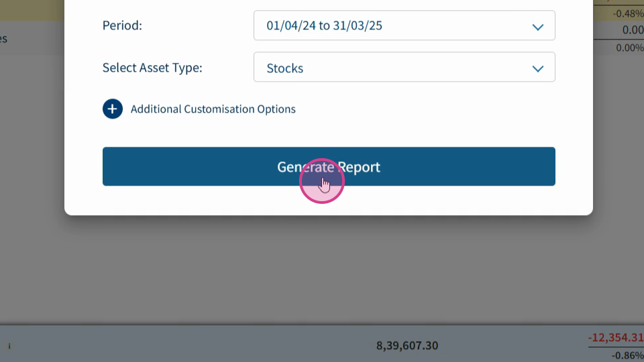This screenshot has width=644, height=362.
Task: Click the -0.86% percentage in bottom bar
Action: coord(627,355)
